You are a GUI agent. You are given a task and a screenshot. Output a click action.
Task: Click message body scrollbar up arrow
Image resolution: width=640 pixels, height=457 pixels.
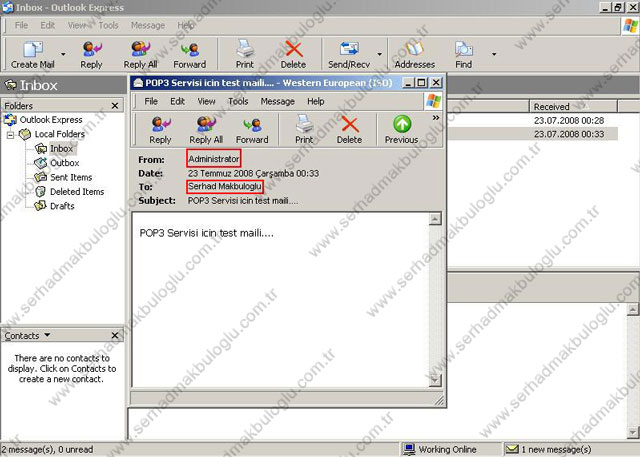tap(435, 219)
